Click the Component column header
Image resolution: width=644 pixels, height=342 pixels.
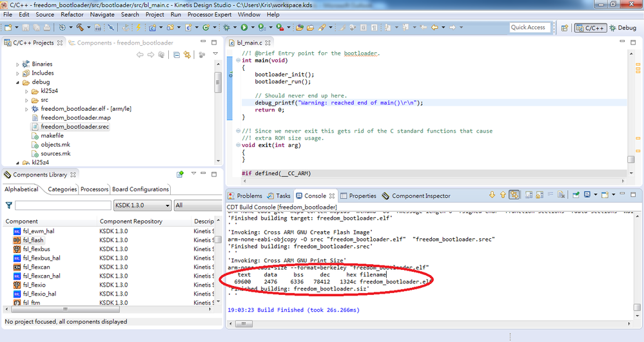[49, 222]
